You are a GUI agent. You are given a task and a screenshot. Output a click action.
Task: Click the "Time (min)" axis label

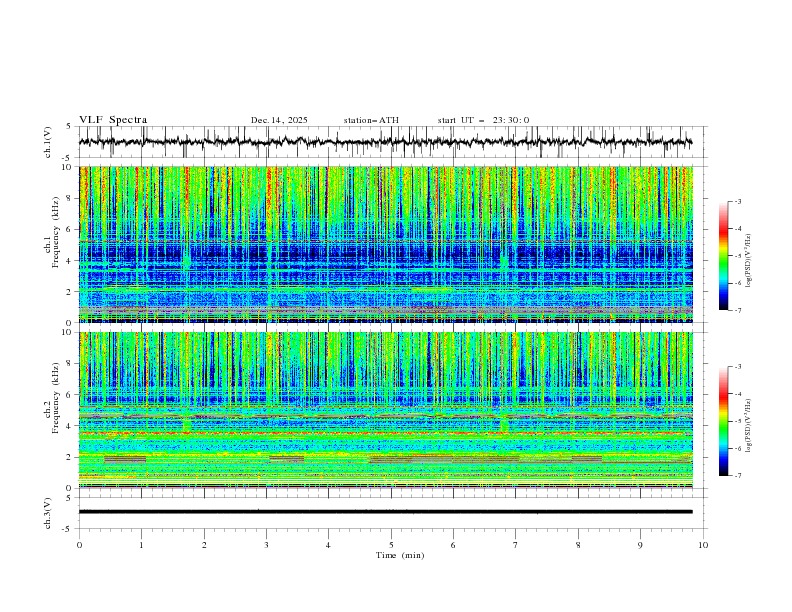(x=400, y=555)
